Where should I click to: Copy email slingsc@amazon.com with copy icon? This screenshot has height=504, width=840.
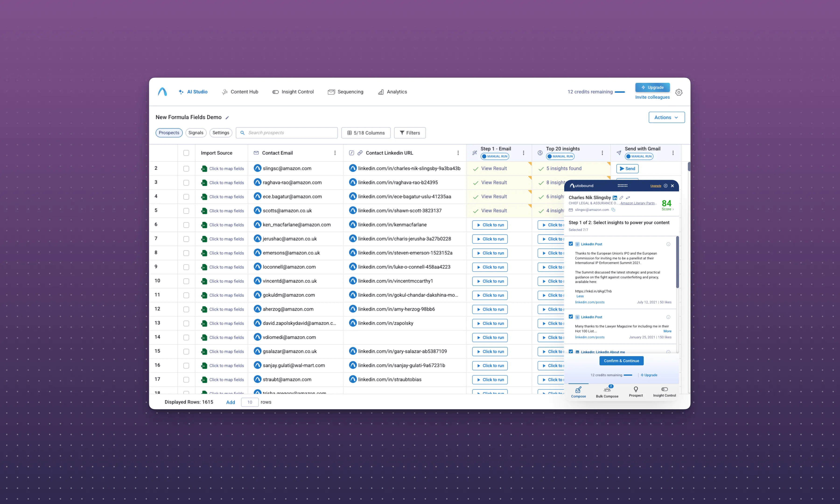pos(613,210)
